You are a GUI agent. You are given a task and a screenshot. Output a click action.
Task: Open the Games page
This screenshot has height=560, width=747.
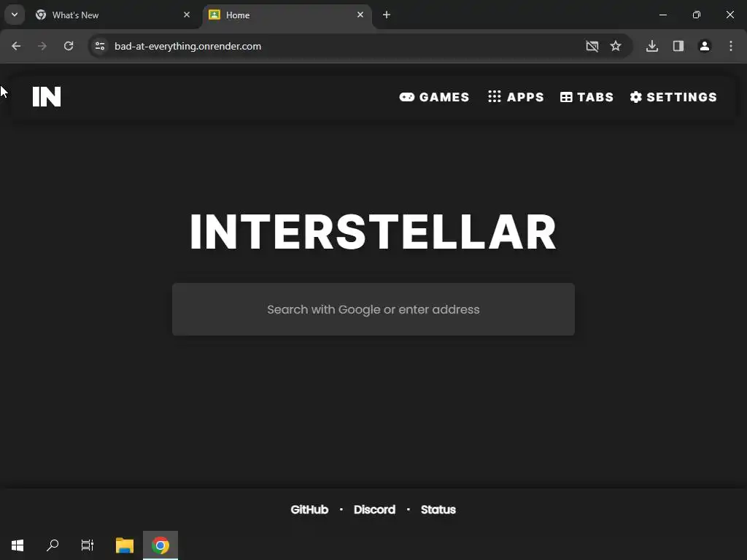(435, 97)
